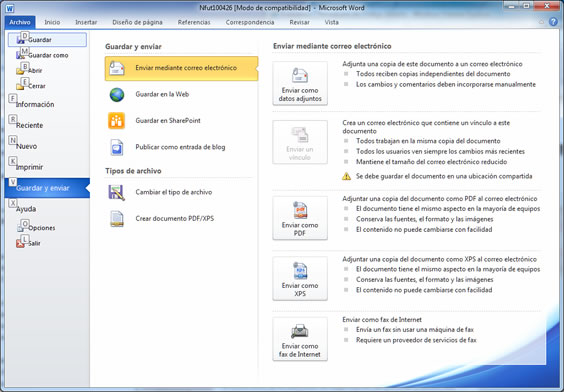Select Enviar mediante correo electrónico option
The image size is (564, 392).
(182, 68)
